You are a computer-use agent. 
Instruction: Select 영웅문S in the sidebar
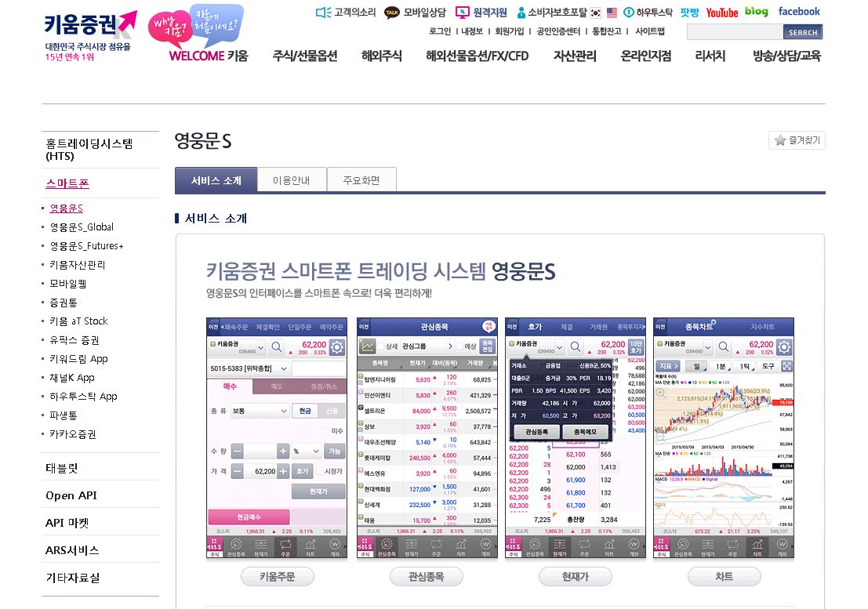click(x=67, y=208)
